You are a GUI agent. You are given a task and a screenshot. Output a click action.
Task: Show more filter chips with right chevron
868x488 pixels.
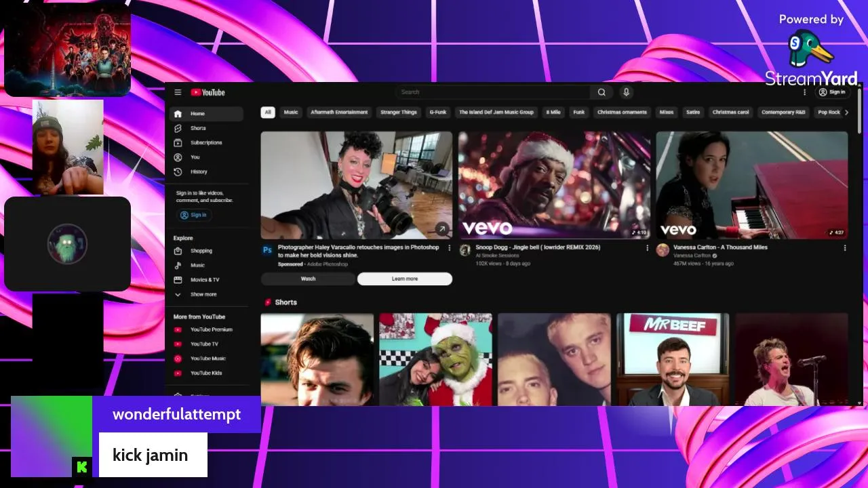click(x=846, y=113)
